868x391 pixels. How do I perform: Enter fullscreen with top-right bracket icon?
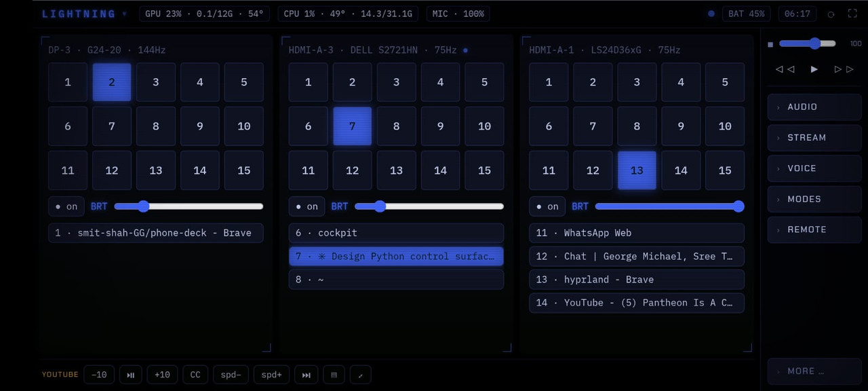coord(853,14)
